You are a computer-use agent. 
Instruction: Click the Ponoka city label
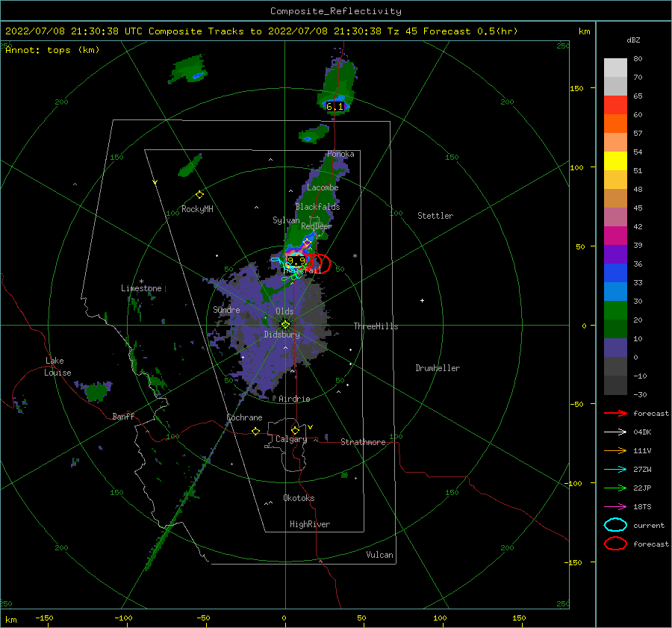(340, 154)
